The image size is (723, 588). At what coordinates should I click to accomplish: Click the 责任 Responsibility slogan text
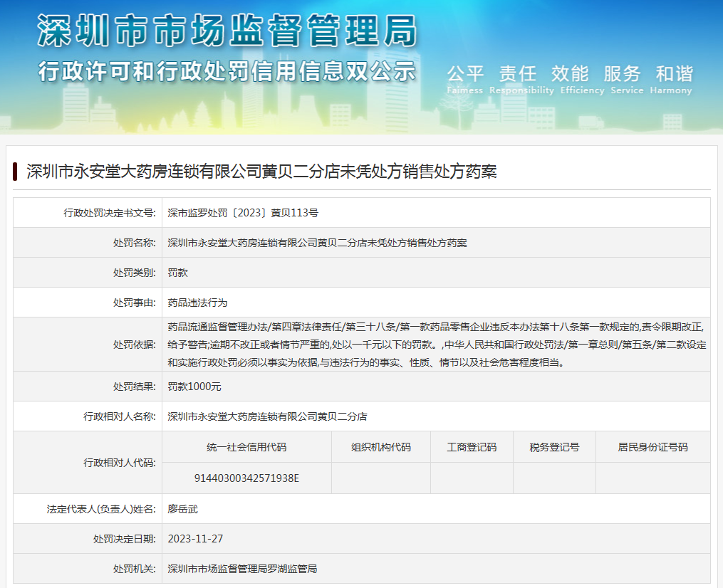pos(521,80)
